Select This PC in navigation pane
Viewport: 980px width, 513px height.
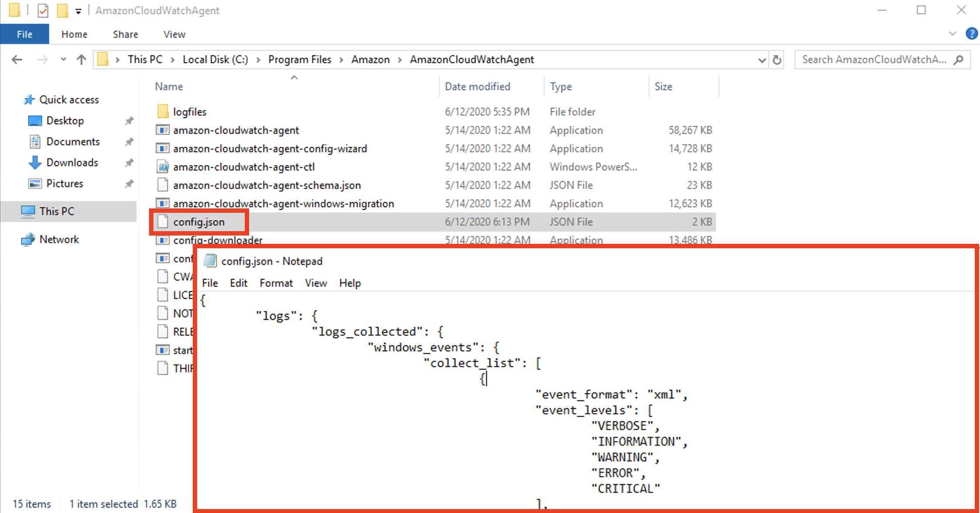57,211
